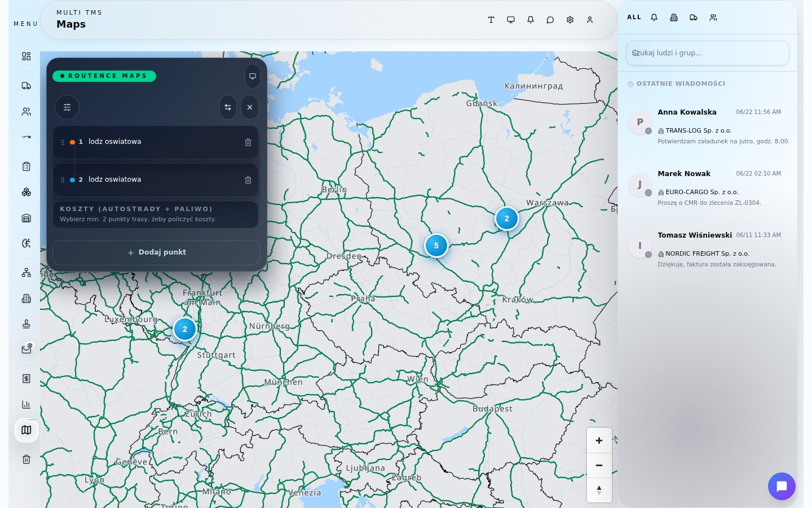Open Anna Kowalska message conversation
The image size is (812, 508).
(x=708, y=126)
